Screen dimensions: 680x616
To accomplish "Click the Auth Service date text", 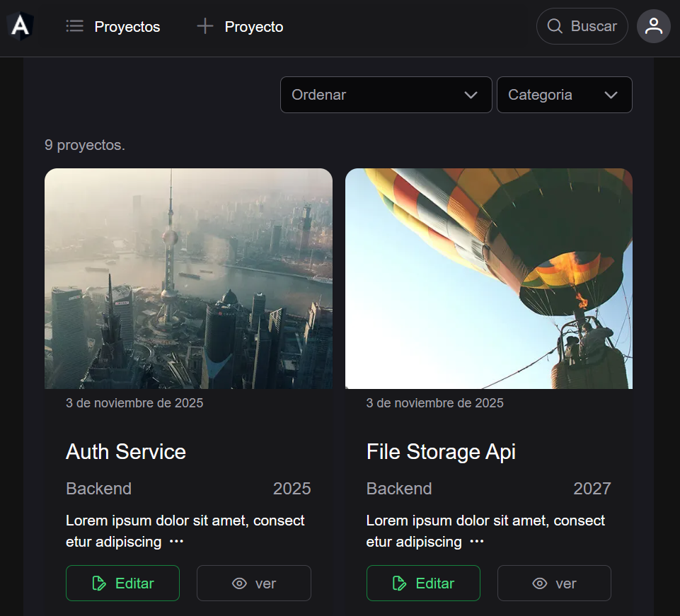I will [x=134, y=402].
